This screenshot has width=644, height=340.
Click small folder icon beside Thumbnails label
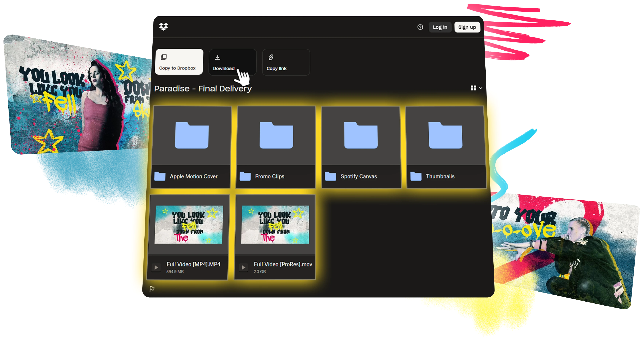416,176
